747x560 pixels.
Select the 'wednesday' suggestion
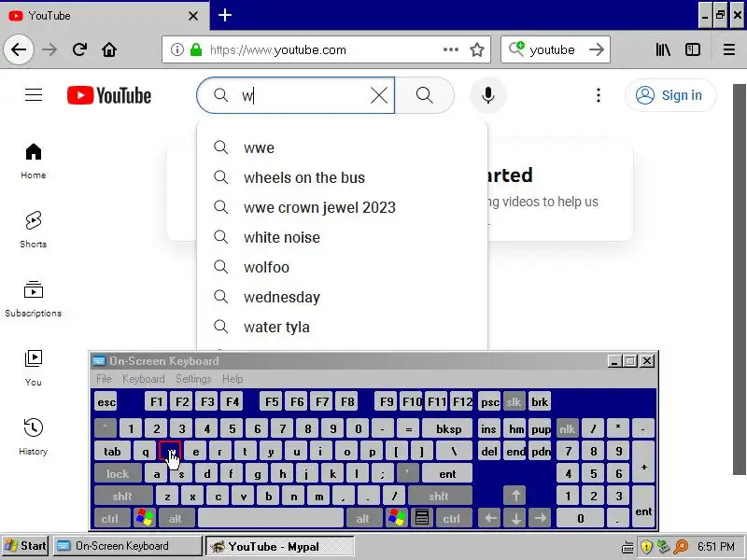click(342, 297)
